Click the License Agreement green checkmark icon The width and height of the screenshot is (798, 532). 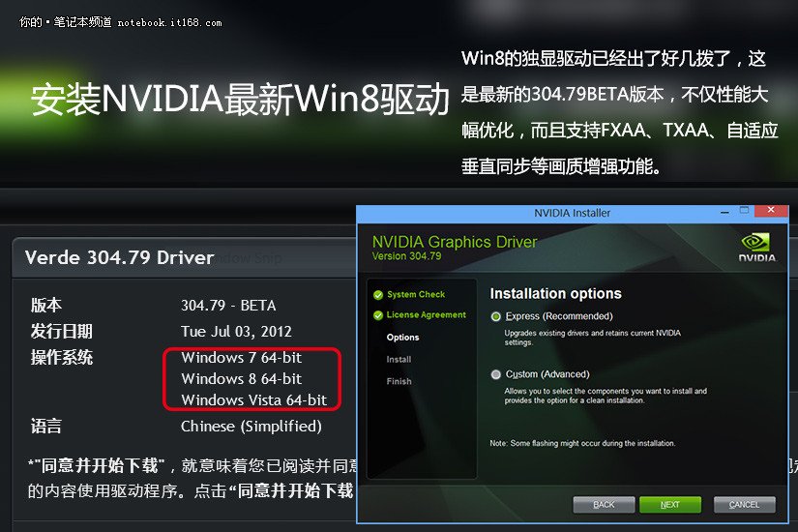tap(378, 315)
